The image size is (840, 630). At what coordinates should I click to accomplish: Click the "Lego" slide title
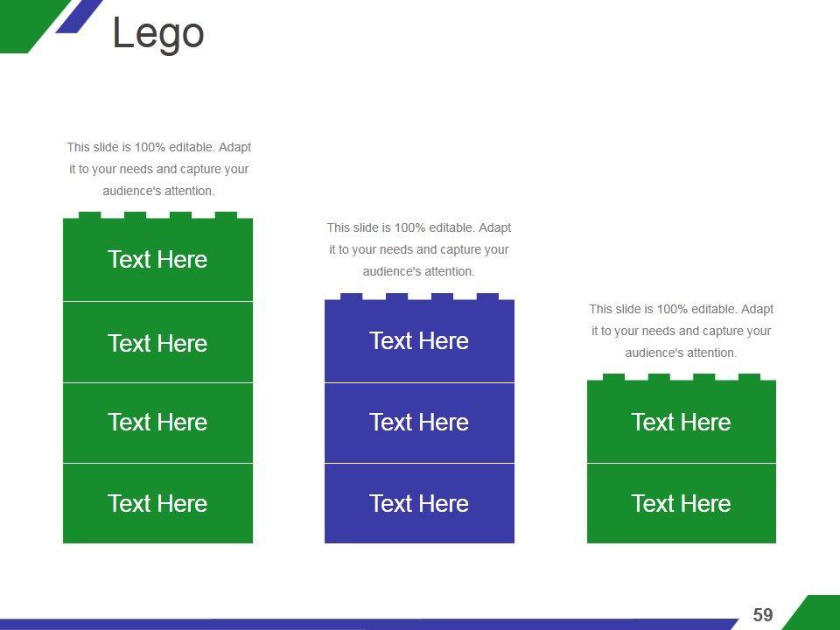(x=158, y=34)
